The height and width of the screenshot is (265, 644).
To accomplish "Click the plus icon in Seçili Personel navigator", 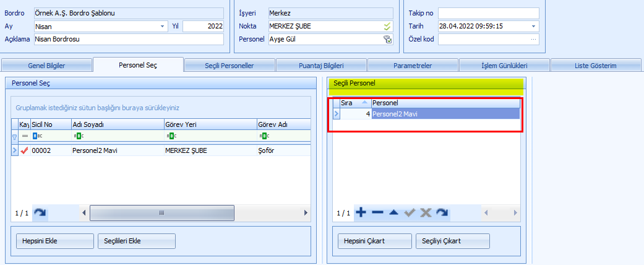I will point(361,212).
